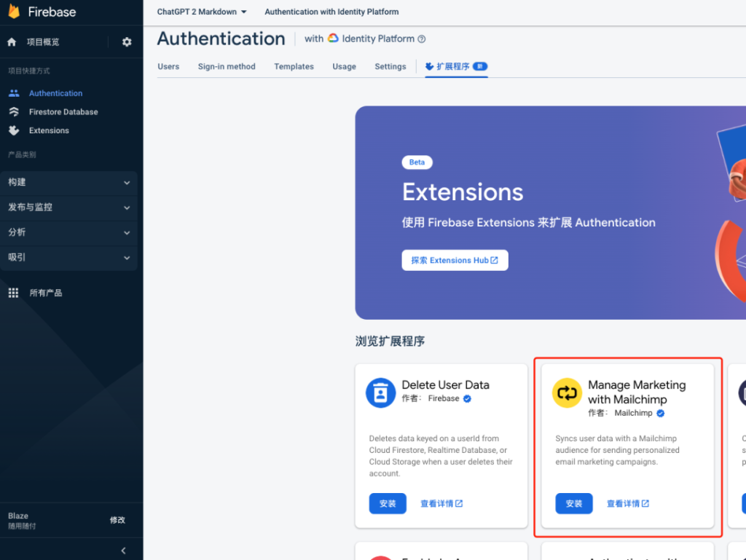Switch to the Users tab
746x560 pixels.
click(168, 66)
